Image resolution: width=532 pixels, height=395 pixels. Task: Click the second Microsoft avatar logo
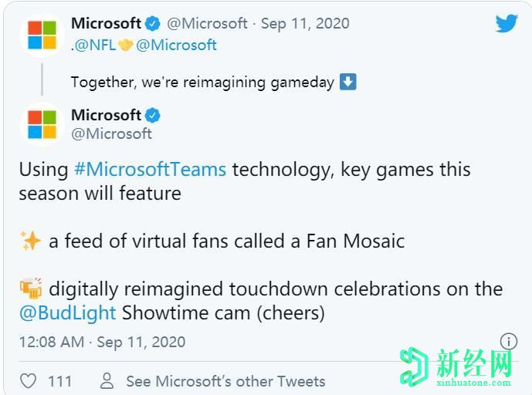[42, 123]
